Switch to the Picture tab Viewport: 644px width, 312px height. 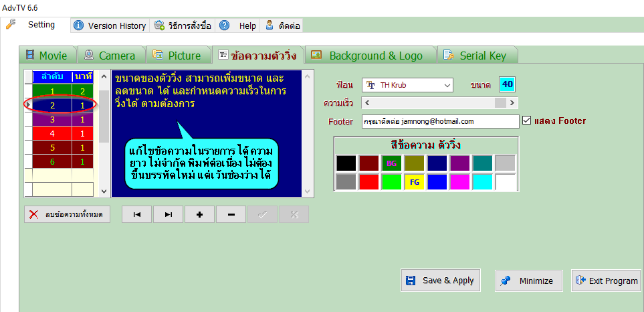click(x=179, y=55)
